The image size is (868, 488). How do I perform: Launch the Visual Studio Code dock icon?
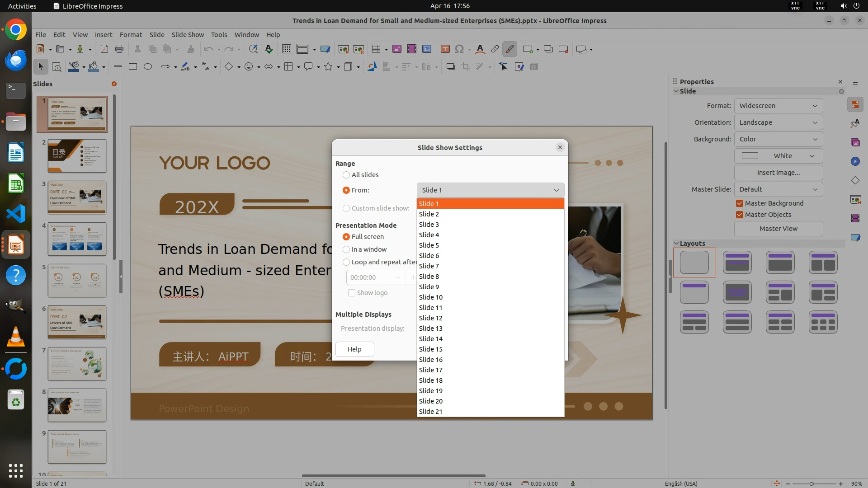tap(16, 214)
